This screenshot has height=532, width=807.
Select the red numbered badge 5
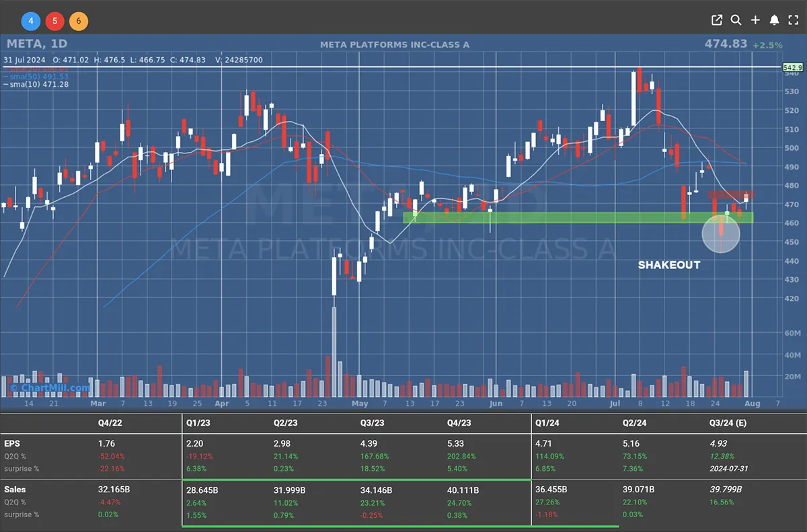pyautogui.click(x=54, y=21)
